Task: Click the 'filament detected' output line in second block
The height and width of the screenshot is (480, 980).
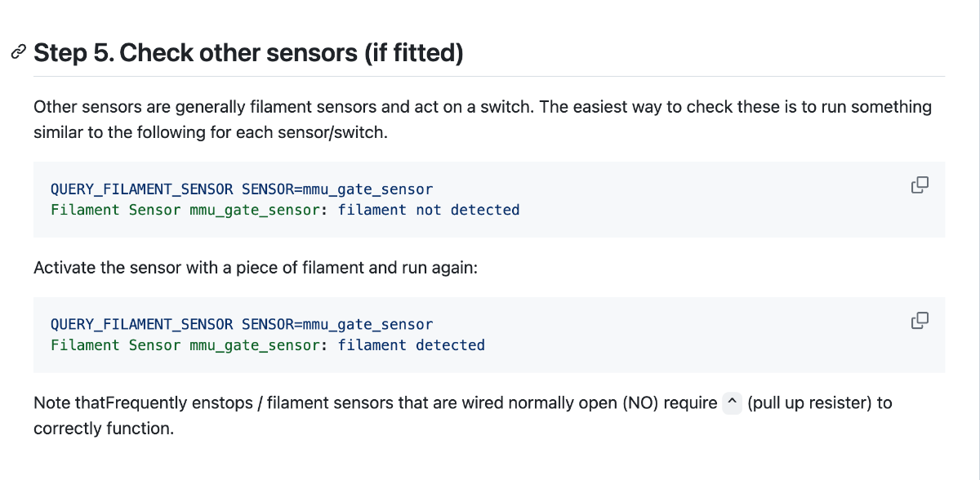Action: (268, 345)
